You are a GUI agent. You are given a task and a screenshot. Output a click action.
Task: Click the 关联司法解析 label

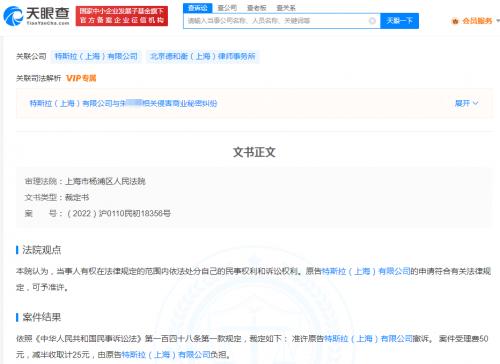pos(39,78)
